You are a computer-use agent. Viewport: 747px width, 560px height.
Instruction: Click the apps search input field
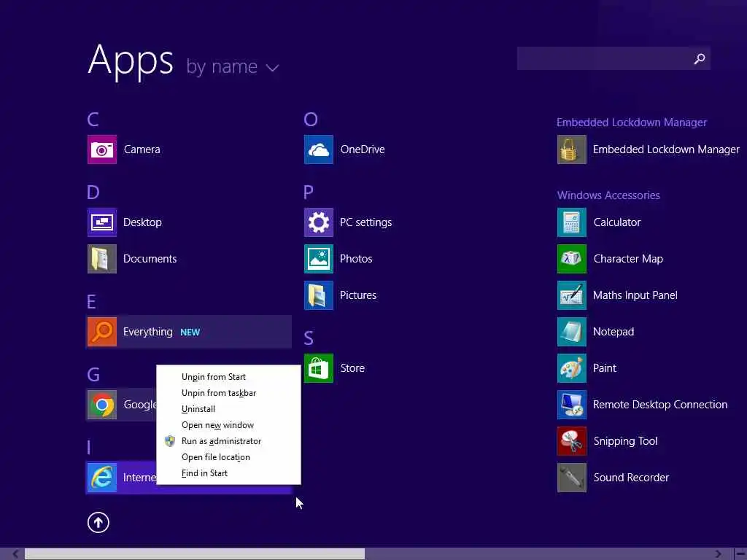[x=614, y=58]
